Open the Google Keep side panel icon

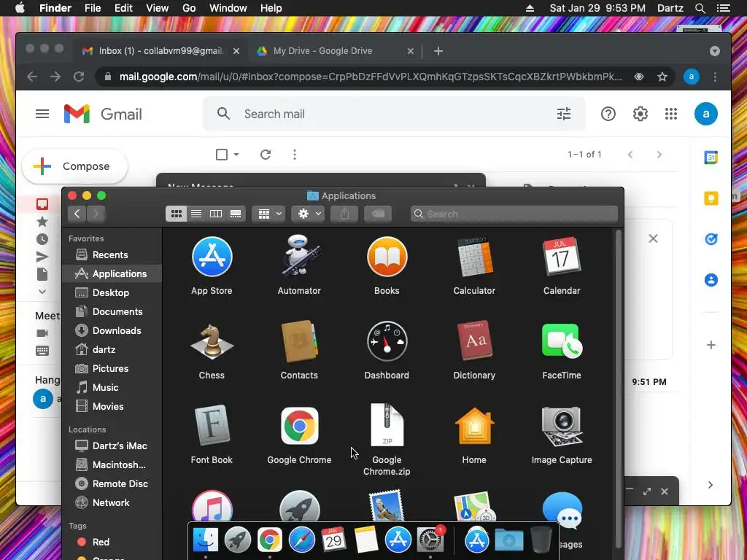[711, 198]
